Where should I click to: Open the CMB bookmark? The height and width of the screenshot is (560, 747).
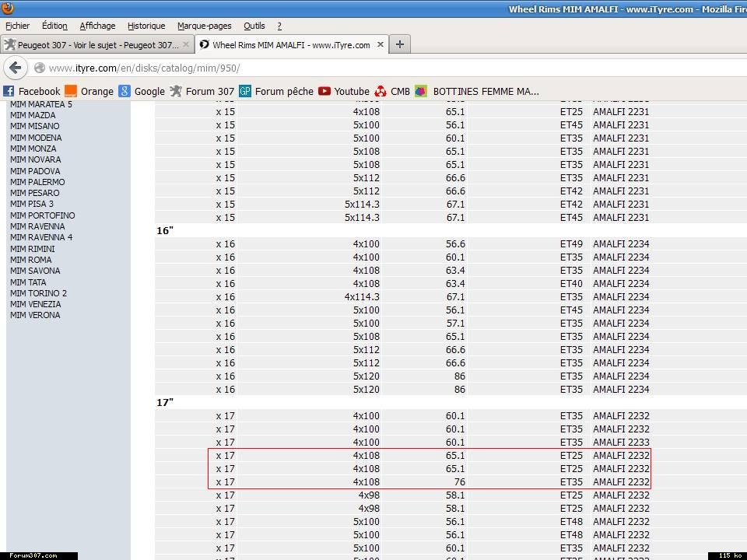[392, 91]
